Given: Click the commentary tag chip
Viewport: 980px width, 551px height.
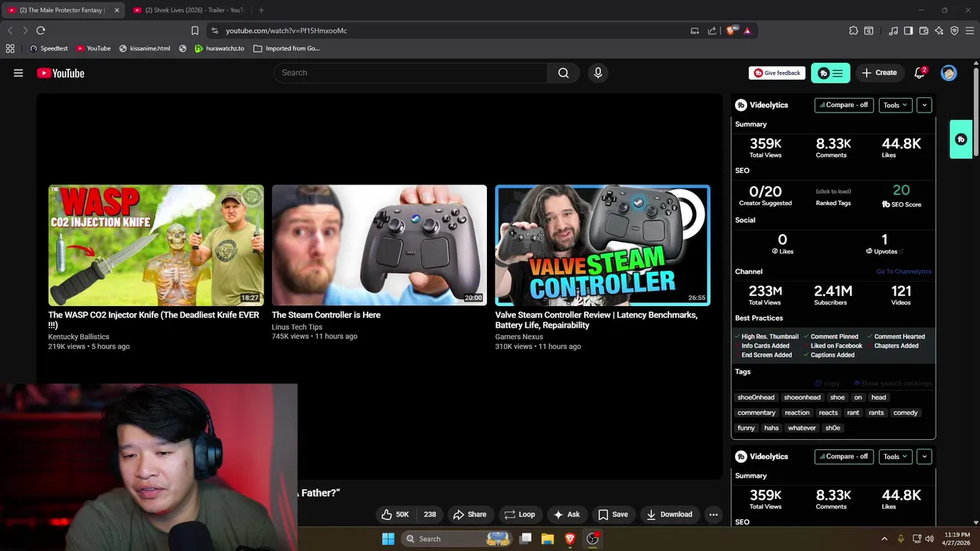Looking at the screenshot, I should (756, 412).
